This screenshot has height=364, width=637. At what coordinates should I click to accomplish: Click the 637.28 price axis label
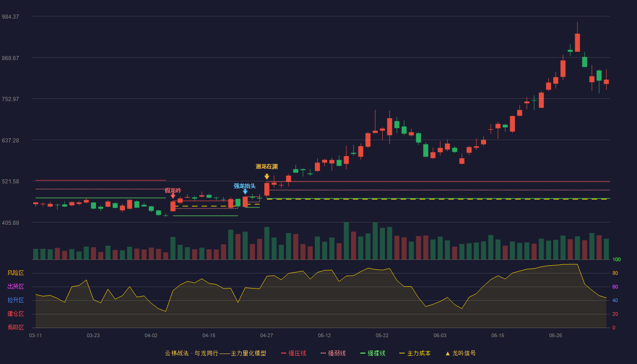[x=10, y=141]
